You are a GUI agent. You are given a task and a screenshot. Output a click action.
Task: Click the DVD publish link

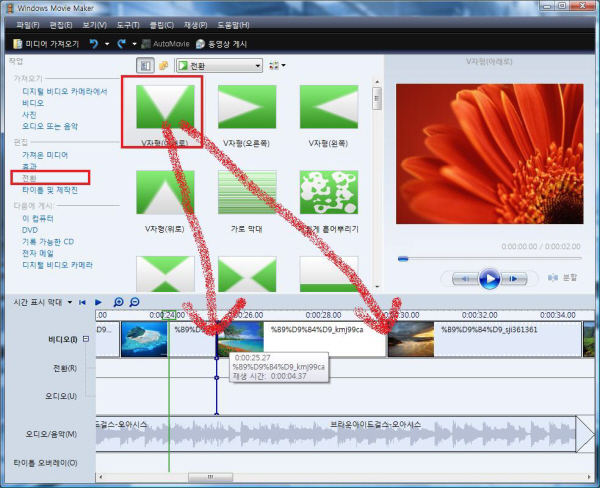tap(30, 230)
